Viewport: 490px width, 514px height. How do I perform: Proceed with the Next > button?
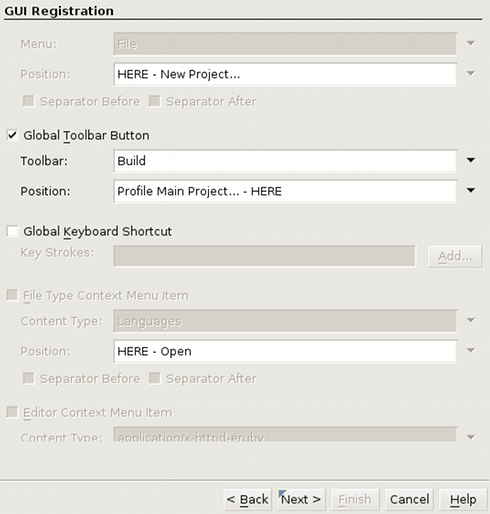pos(301,499)
